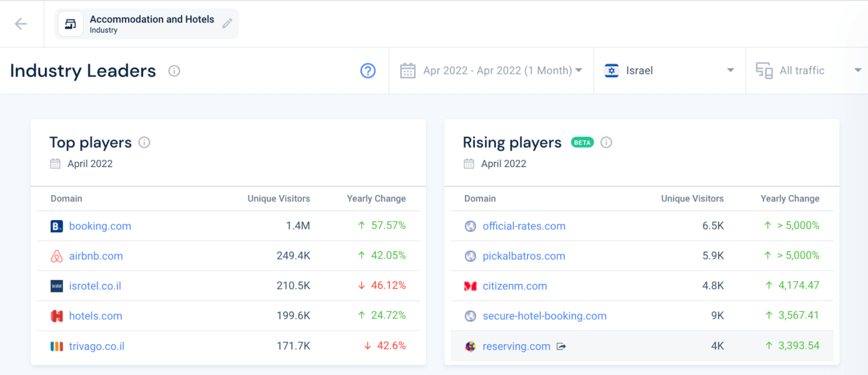Click info icon beside Rising players
The image size is (868, 375).
[x=606, y=143]
